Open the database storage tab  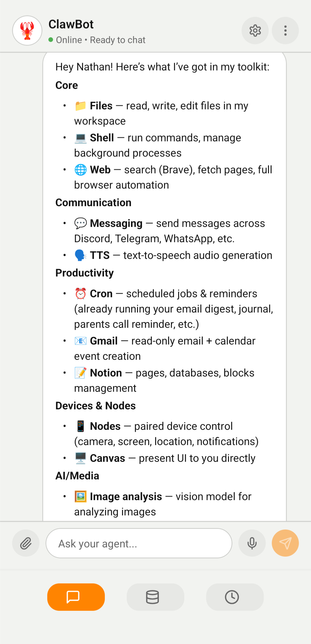[155, 597]
